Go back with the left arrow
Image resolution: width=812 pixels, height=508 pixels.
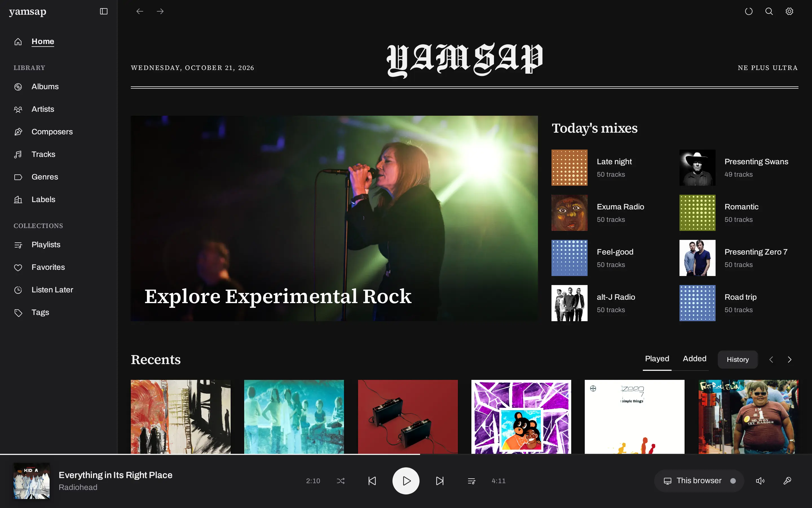140,11
